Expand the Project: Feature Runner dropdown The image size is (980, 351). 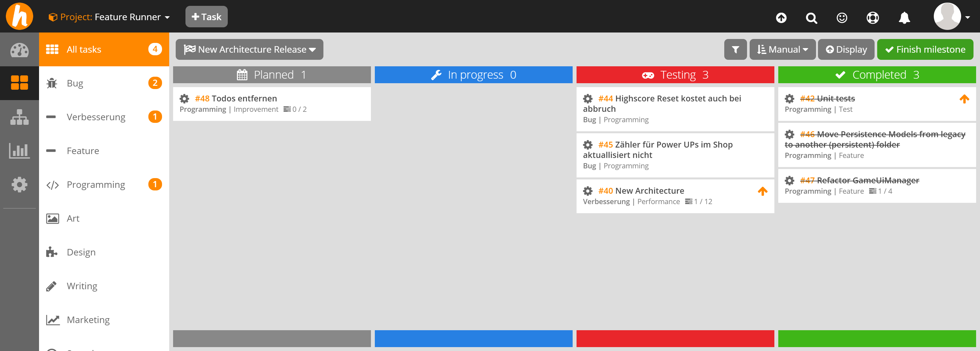pyautogui.click(x=109, y=17)
